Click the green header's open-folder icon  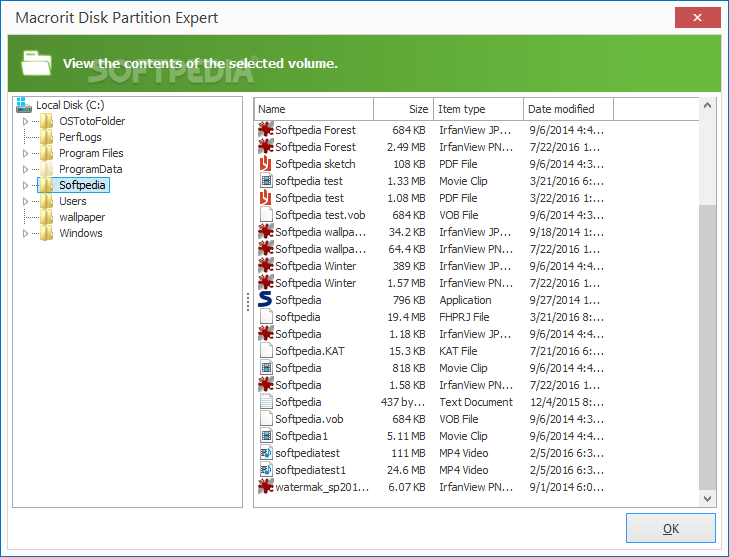click(36, 63)
